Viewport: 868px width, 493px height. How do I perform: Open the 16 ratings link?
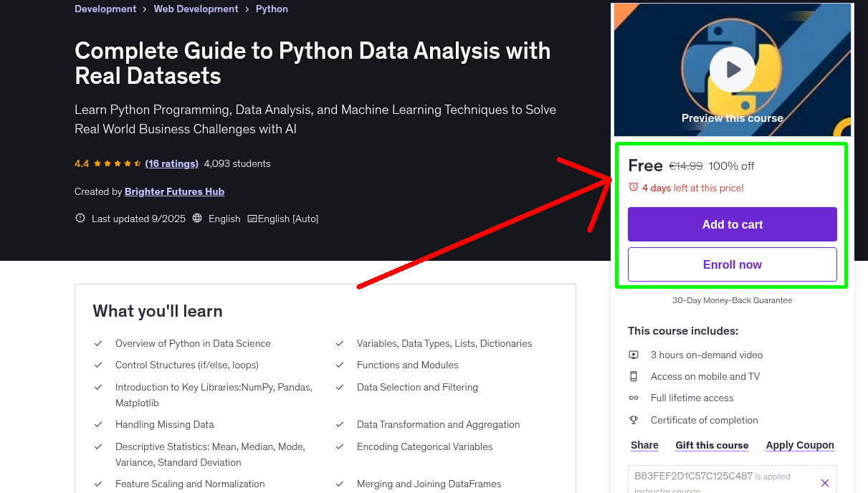[x=171, y=163]
